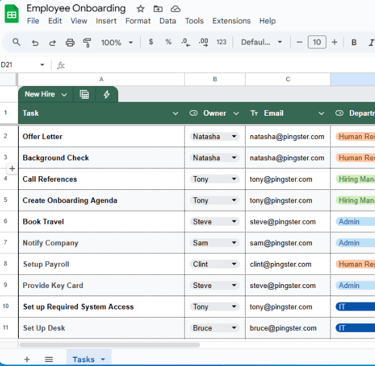Screen dimensions: 375x366
Task: Check the cloud save status icon
Action: 175,9
